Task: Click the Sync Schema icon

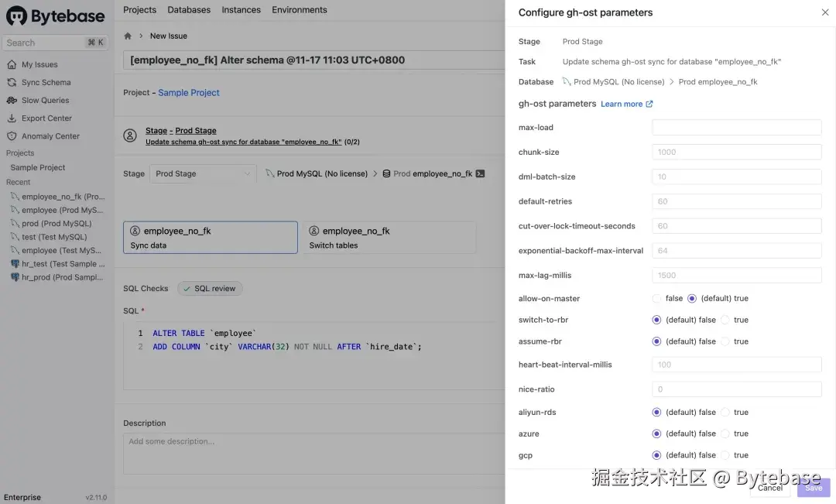Action: click(x=12, y=82)
